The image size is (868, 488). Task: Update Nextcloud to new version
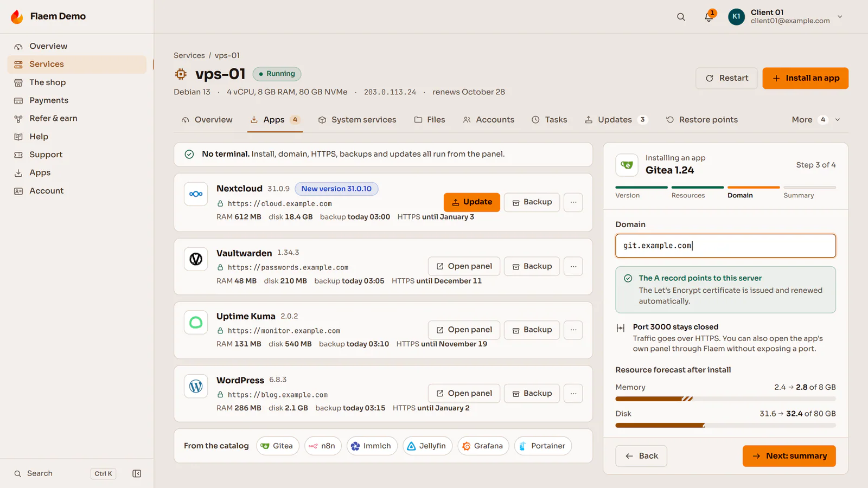coord(472,202)
